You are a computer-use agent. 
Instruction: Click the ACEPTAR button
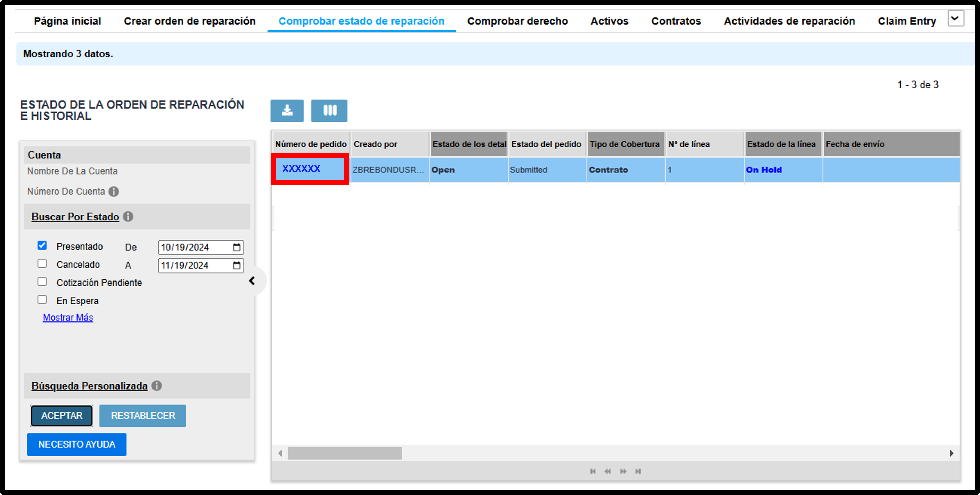pyautogui.click(x=62, y=415)
